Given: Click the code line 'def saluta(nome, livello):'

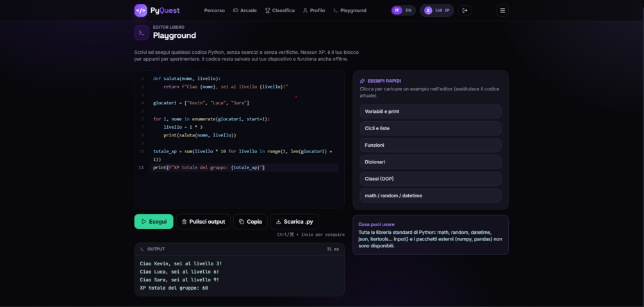Looking at the screenshot, I should click(187, 78).
